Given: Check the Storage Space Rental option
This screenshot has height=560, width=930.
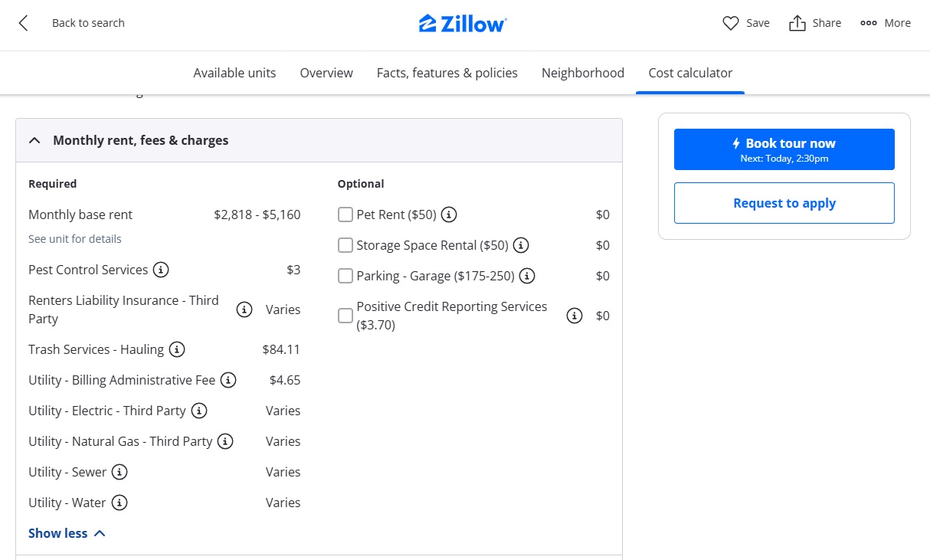Looking at the screenshot, I should [x=345, y=245].
